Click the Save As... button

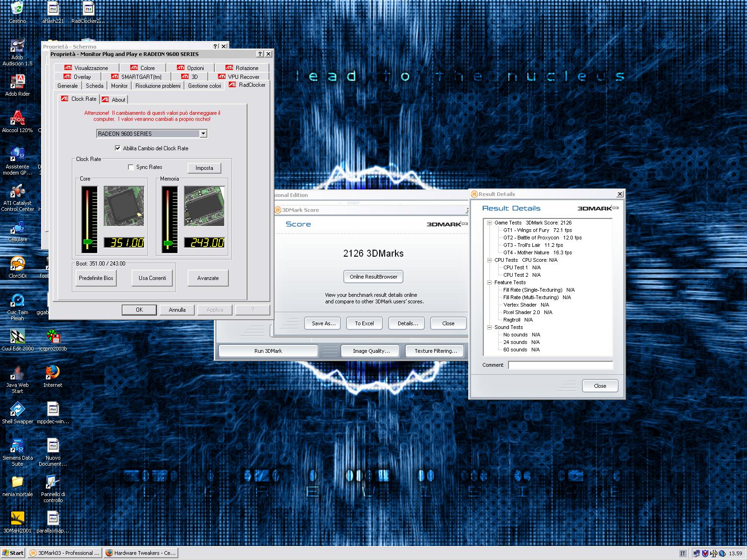(x=323, y=323)
